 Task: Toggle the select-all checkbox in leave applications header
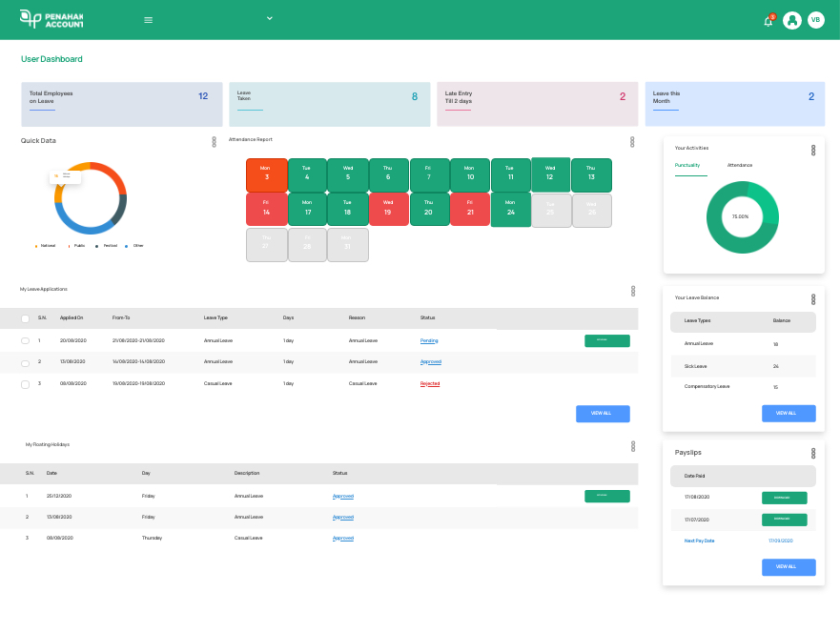tap(26, 318)
